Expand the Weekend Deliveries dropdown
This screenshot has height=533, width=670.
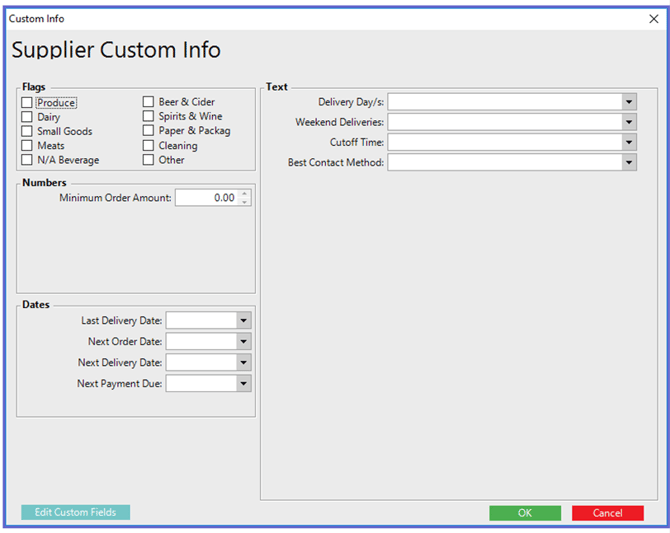tap(629, 122)
